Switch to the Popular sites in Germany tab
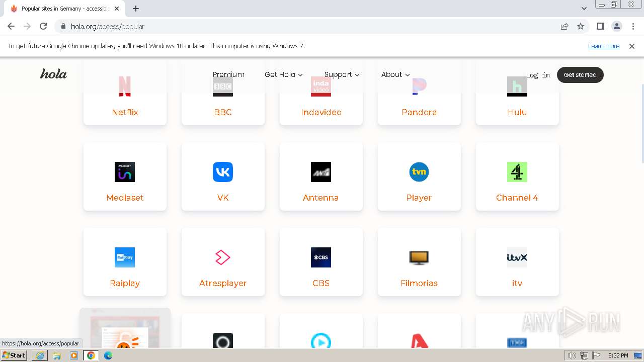 pos(64,9)
